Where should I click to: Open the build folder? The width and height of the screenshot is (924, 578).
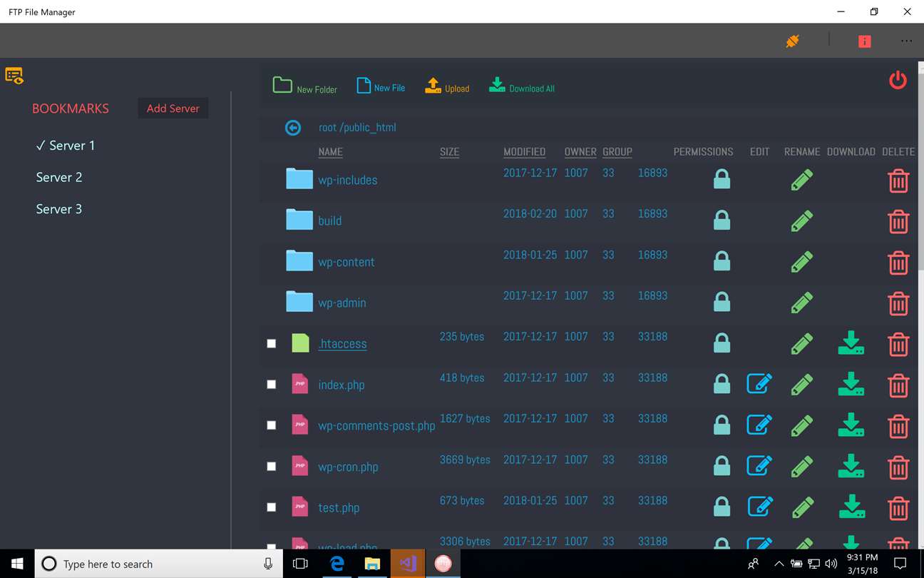tap(329, 220)
